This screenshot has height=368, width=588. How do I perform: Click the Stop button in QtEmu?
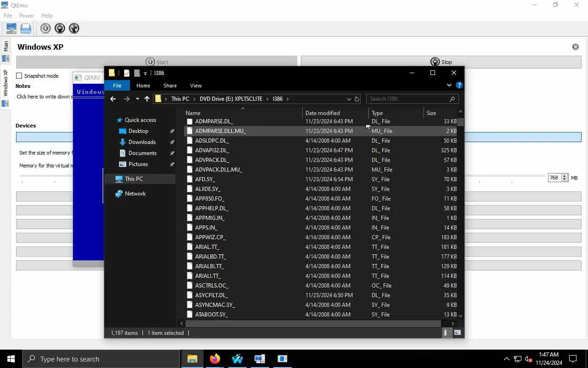[441, 62]
